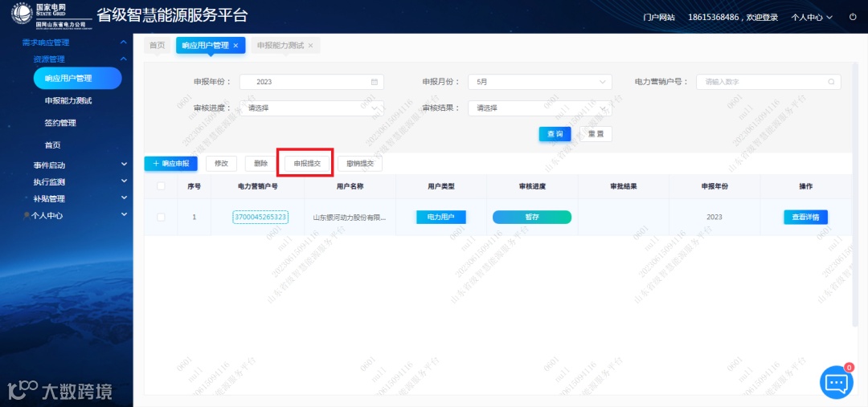The height and width of the screenshot is (407, 868).
Task: Click the 撤销提交 button
Action: [360, 164]
